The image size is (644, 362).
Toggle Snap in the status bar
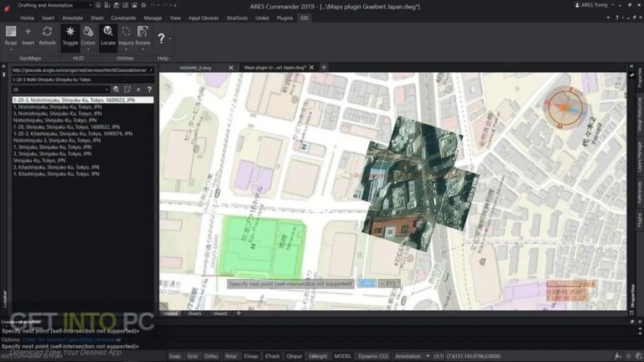174,356
